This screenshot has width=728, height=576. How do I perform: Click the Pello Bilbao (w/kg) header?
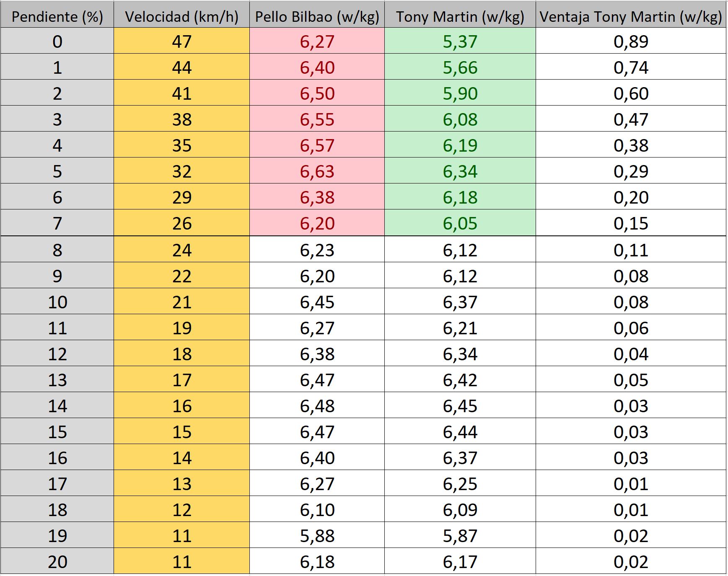click(x=317, y=17)
